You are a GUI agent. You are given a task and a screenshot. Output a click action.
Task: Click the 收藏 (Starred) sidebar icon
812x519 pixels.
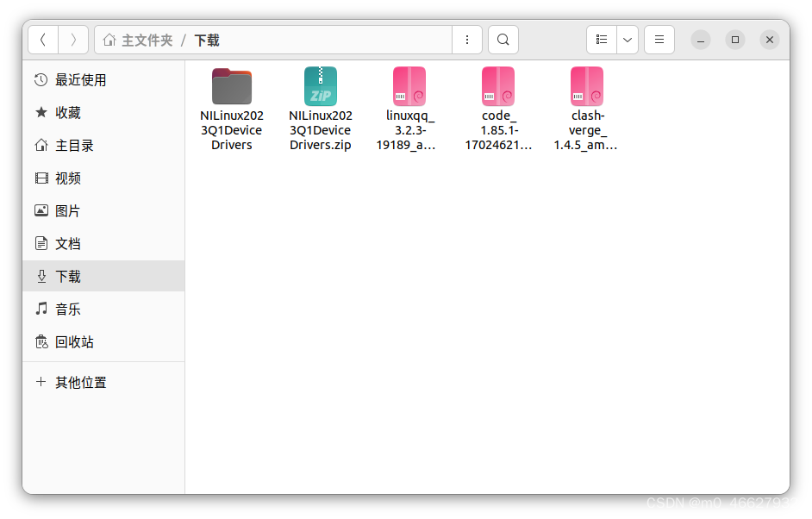[x=41, y=112]
